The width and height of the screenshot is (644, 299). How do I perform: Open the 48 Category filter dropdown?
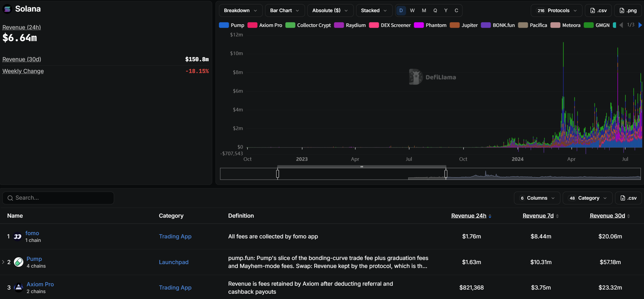(x=588, y=198)
